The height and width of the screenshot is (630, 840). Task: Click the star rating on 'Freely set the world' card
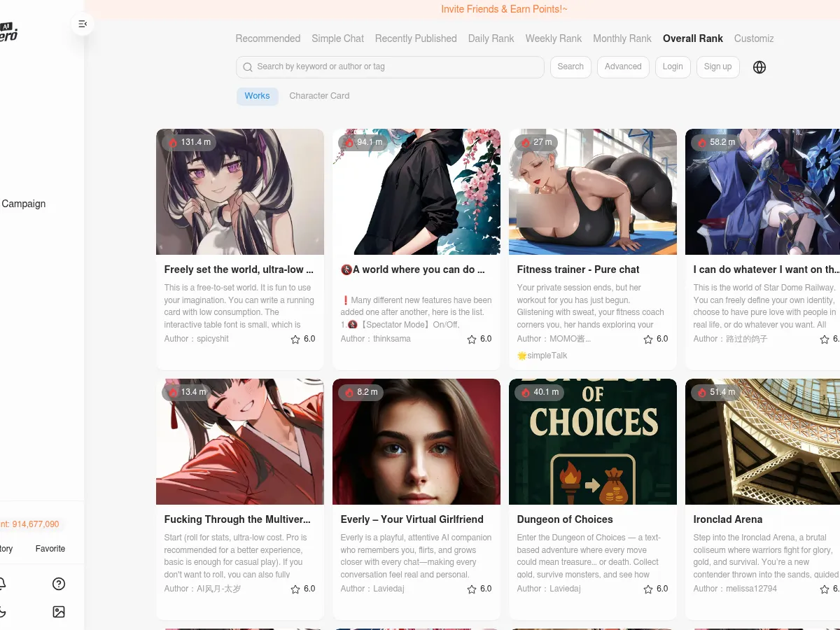302,339
